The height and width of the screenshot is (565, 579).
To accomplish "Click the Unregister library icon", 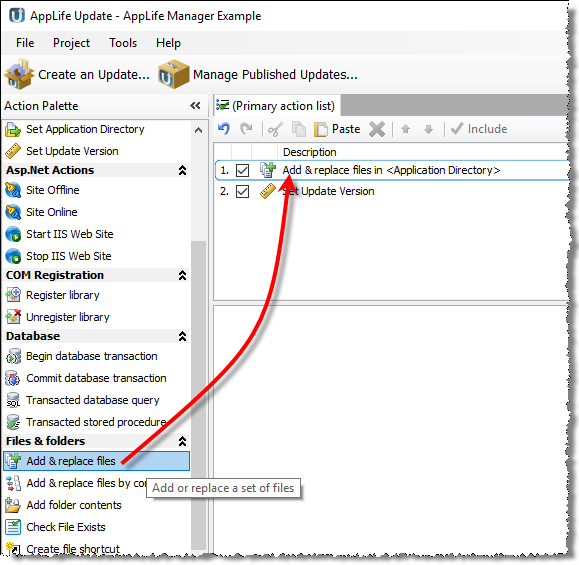I will (x=13, y=317).
